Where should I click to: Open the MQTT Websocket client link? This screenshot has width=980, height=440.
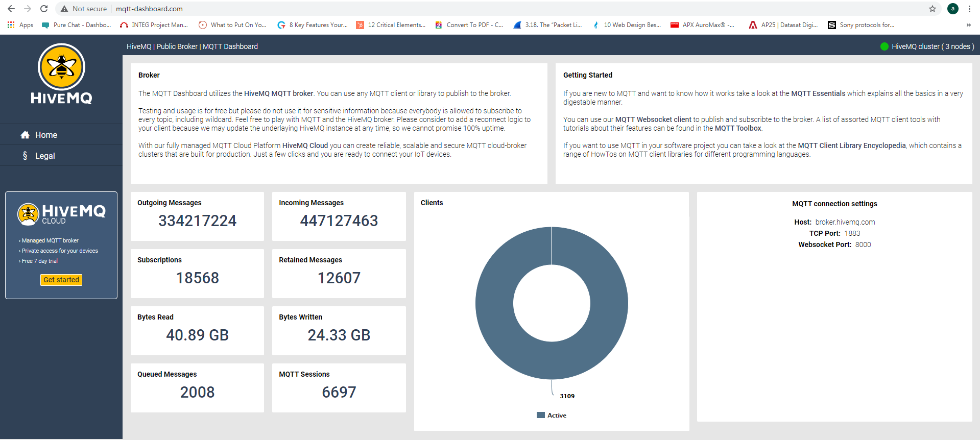[x=653, y=119]
